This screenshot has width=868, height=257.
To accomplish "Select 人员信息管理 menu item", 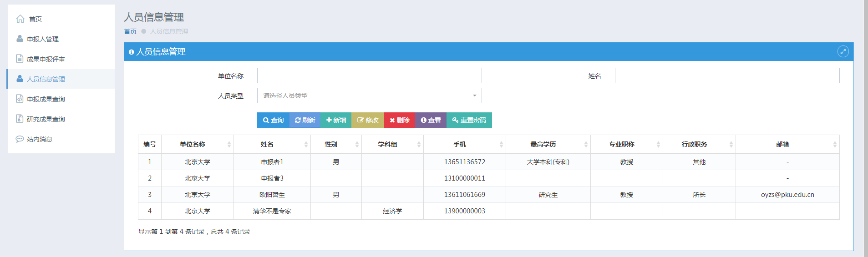I will coord(61,79).
